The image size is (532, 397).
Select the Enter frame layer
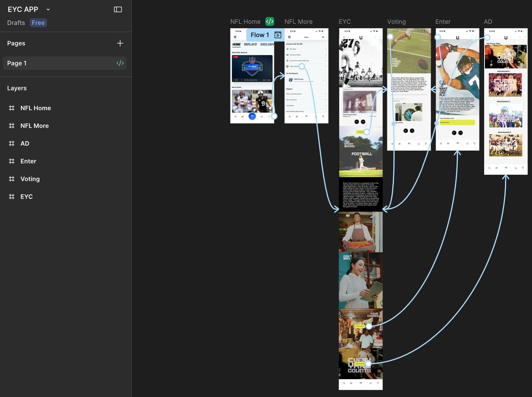click(28, 161)
